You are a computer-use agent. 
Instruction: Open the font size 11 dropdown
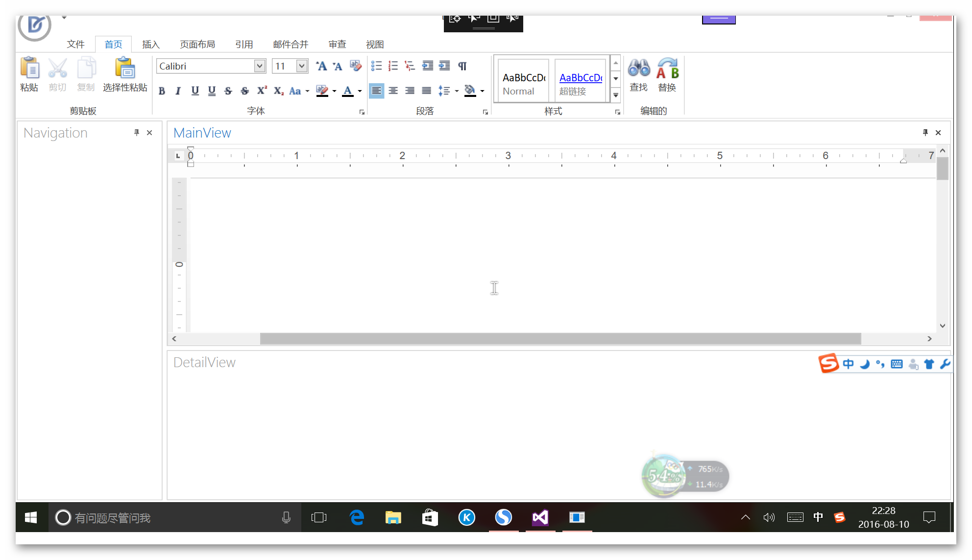(x=302, y=66)
